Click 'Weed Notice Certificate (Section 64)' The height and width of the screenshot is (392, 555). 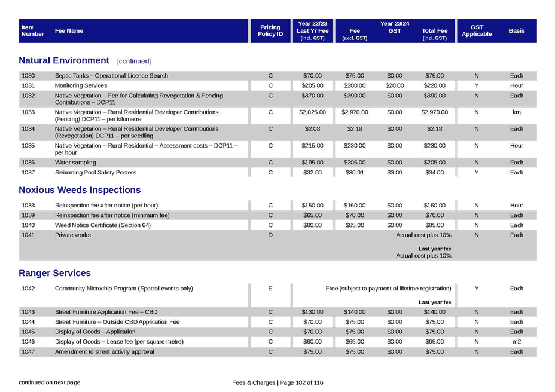click(x=103, y=225)
